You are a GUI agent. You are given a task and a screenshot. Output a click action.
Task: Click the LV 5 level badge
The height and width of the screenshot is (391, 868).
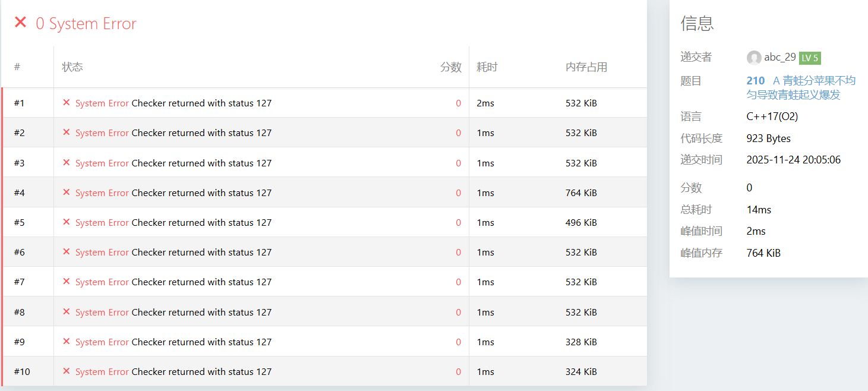point(810,58)
